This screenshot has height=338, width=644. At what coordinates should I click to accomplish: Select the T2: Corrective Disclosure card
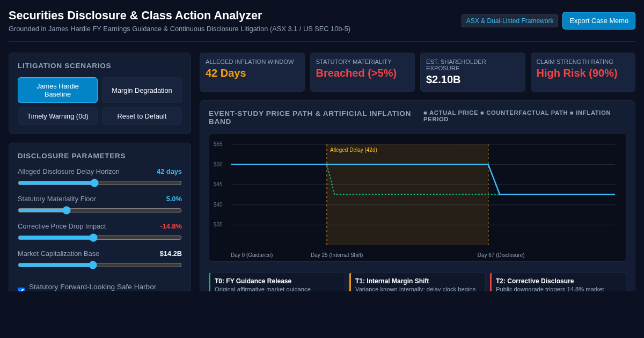click(x=558, y=282)
